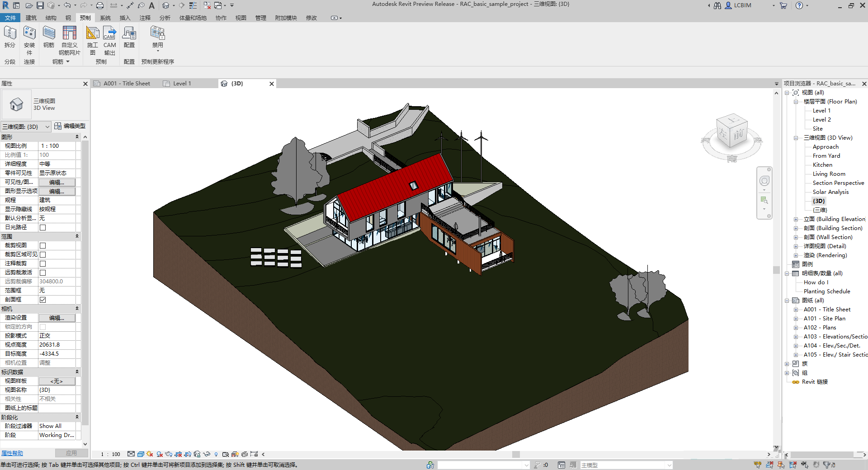Click the default 3D view house icon in toolbar

166,5
